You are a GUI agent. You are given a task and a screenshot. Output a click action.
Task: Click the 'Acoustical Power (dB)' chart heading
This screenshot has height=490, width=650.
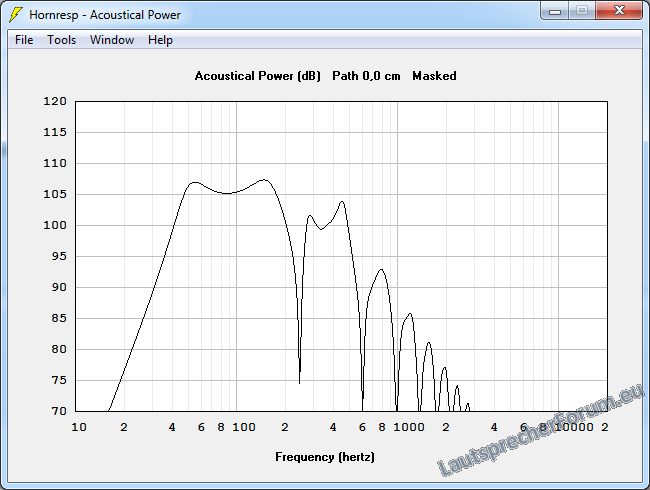click(x=257, y=76)
